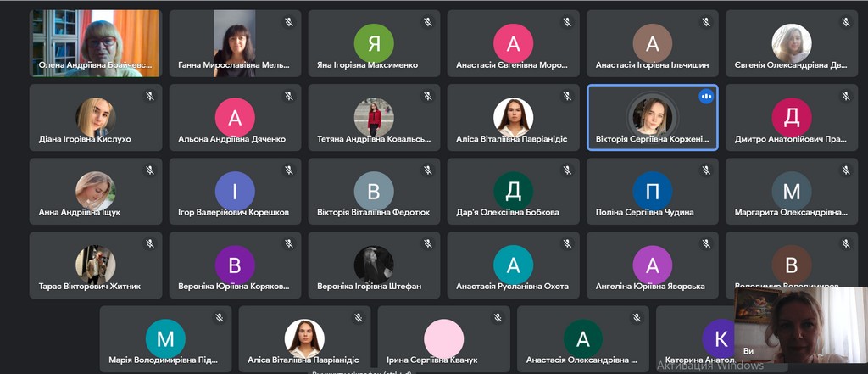Click muted mic icon on Тарас Вікторович Житник's tile
Viewport: 868px width, 374px height.
pyautogui.click(x=149, y=244)
